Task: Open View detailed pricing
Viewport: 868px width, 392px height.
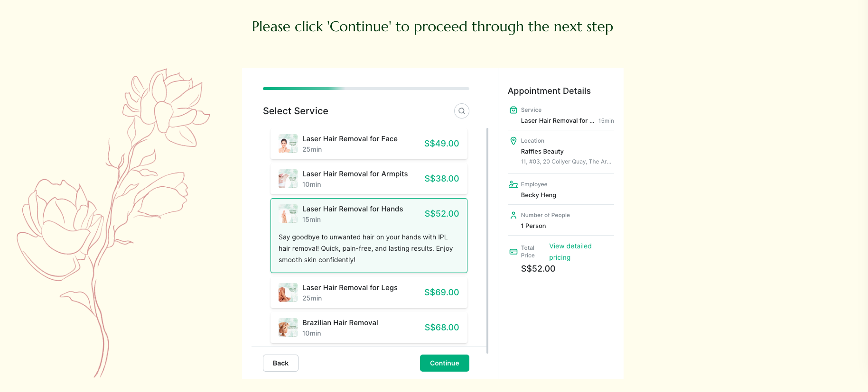Action: (570, 251)
